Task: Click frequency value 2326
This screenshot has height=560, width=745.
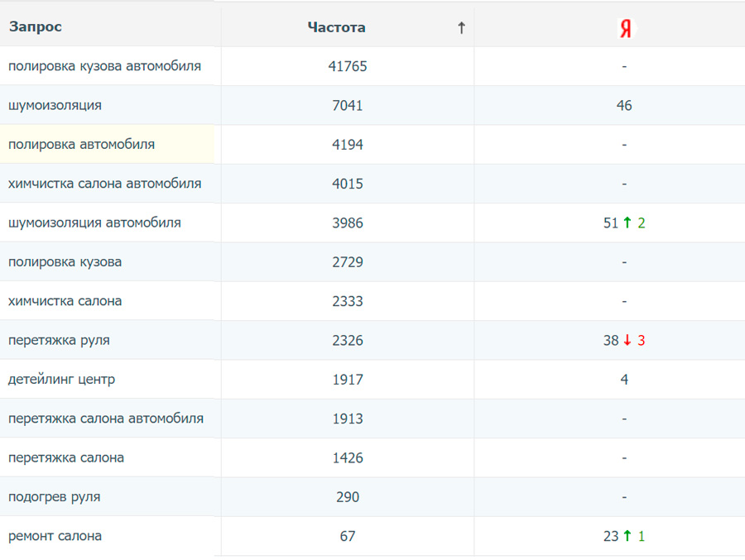Action: click(348, 340)
